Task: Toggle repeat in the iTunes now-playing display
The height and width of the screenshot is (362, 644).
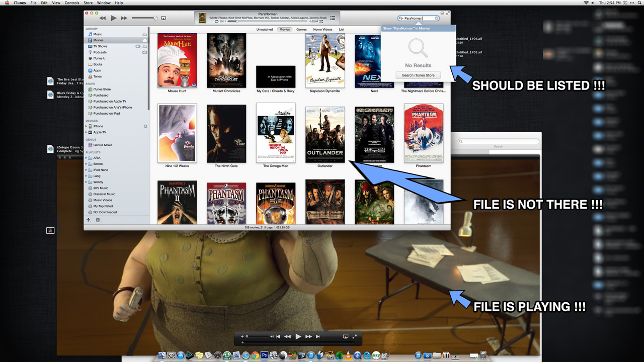Action: tap(216, 21)
